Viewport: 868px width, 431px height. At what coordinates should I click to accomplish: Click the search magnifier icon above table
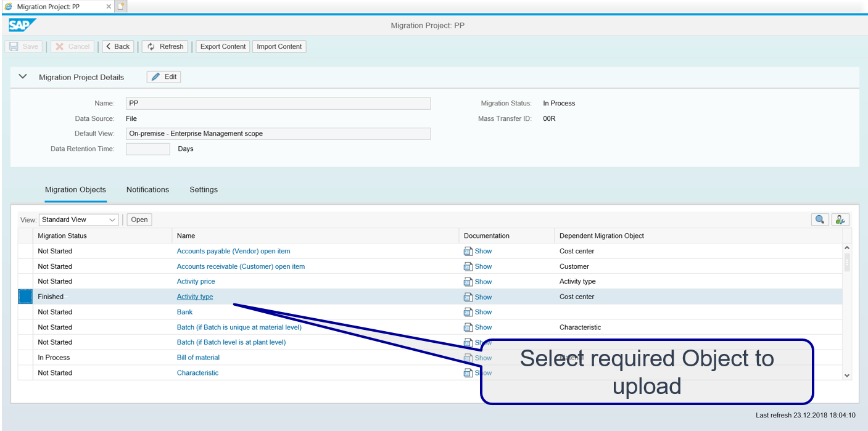coord(819,220)
